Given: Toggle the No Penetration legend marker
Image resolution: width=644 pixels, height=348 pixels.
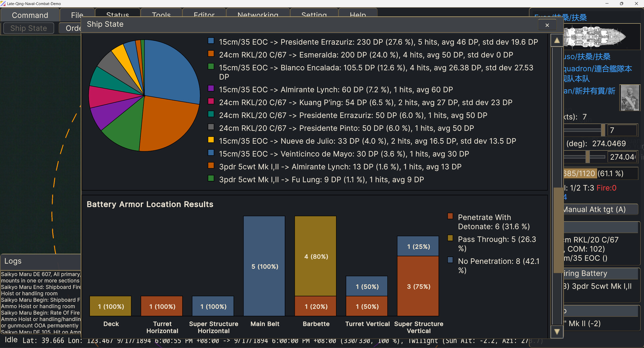Looking at the screenshot, I should click(x=450, y=260).
